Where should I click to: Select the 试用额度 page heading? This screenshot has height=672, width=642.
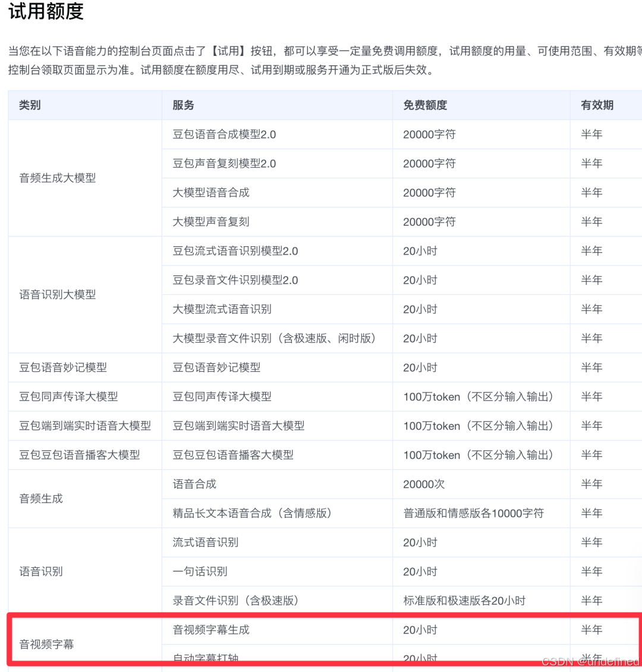(46, 11)
